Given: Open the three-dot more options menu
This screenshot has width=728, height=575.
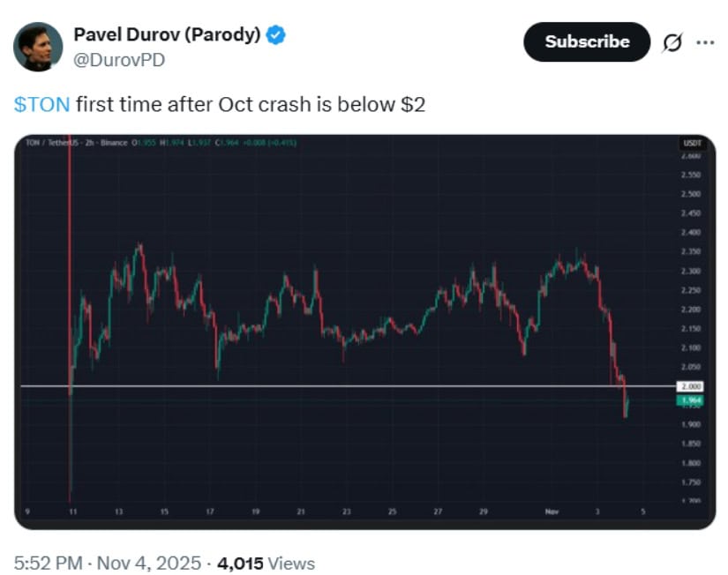Looking at the screenshot, I should 705,42.
